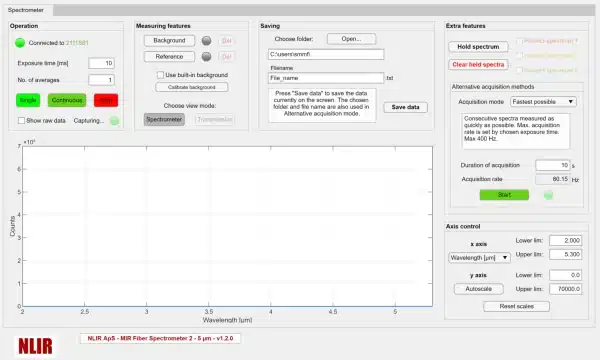Screen dimensions: 600x360
Task: Click the Reset scales button
Action: tap(517, 306)
